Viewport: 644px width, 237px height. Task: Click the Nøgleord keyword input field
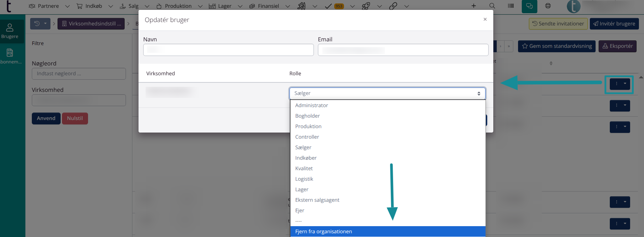[79, 74]
